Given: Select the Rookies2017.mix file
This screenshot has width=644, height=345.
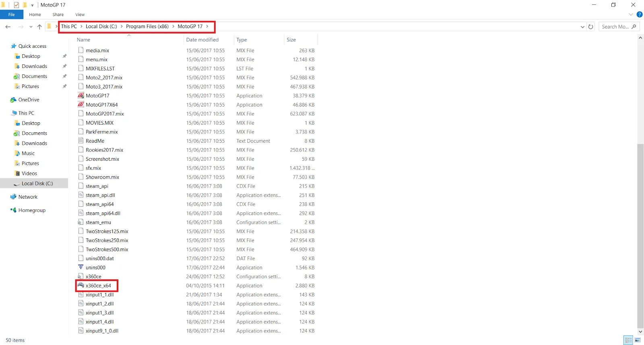Looking at the screenshot, I should pos(104,150).
